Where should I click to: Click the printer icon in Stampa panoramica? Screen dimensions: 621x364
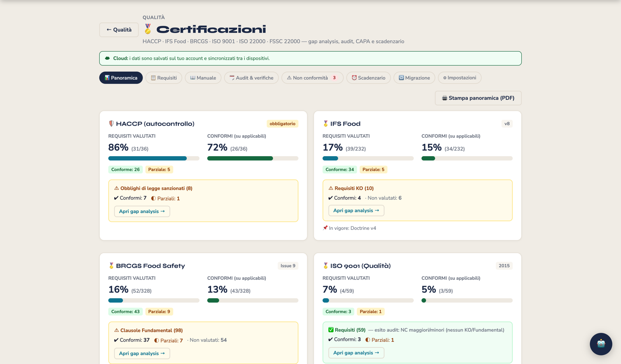pos(444,98)
